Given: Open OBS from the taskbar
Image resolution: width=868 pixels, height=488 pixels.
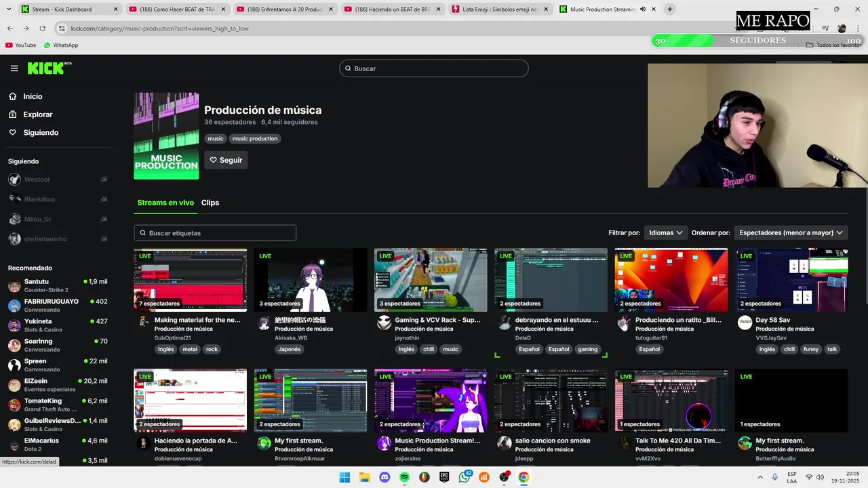Looking at the screenshot, I should click(504, 477).
